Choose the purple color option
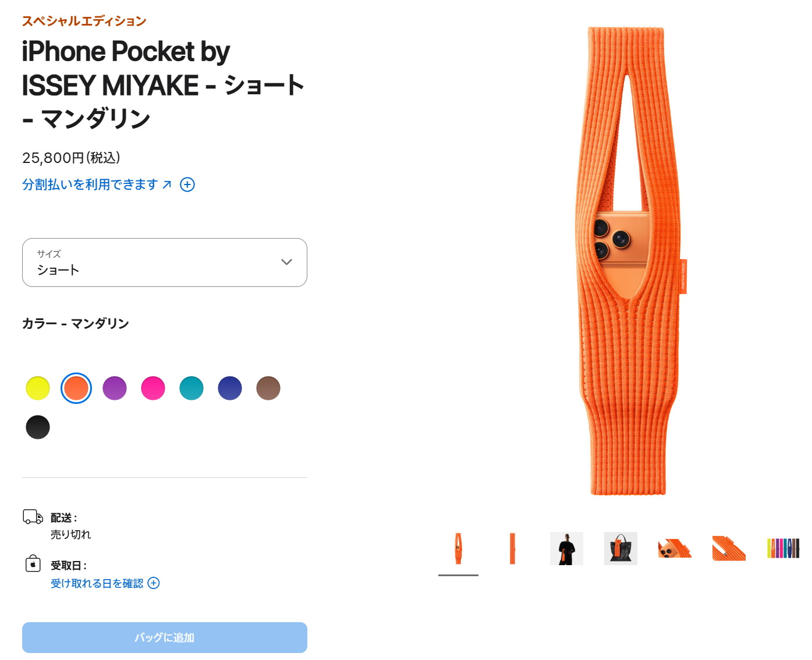 (x=115, y=388)
